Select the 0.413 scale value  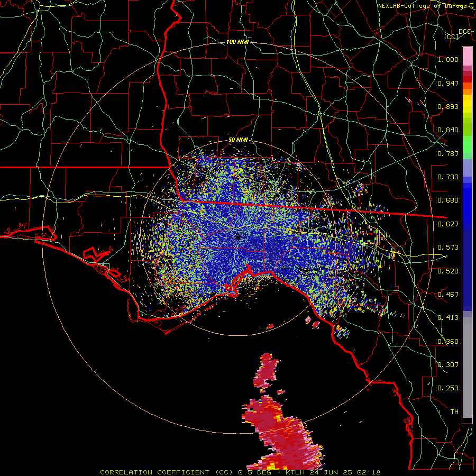[448, 318]
